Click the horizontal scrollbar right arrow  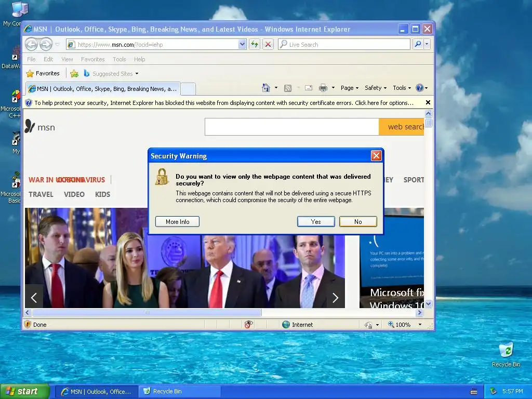(x=420, y=312)
